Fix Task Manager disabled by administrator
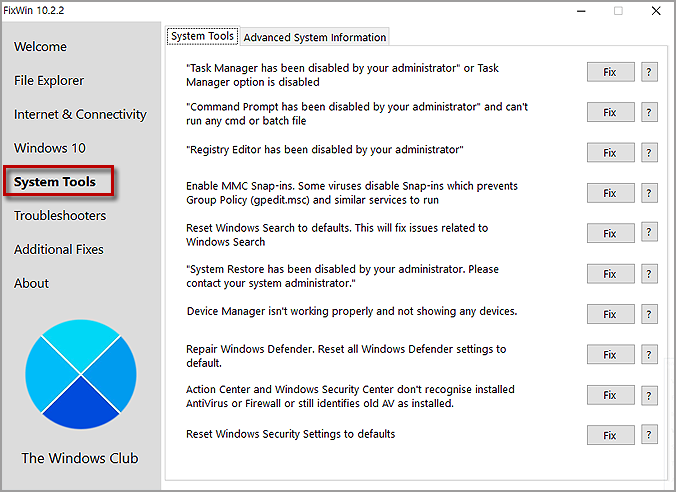676x492 pixels. 610,72
